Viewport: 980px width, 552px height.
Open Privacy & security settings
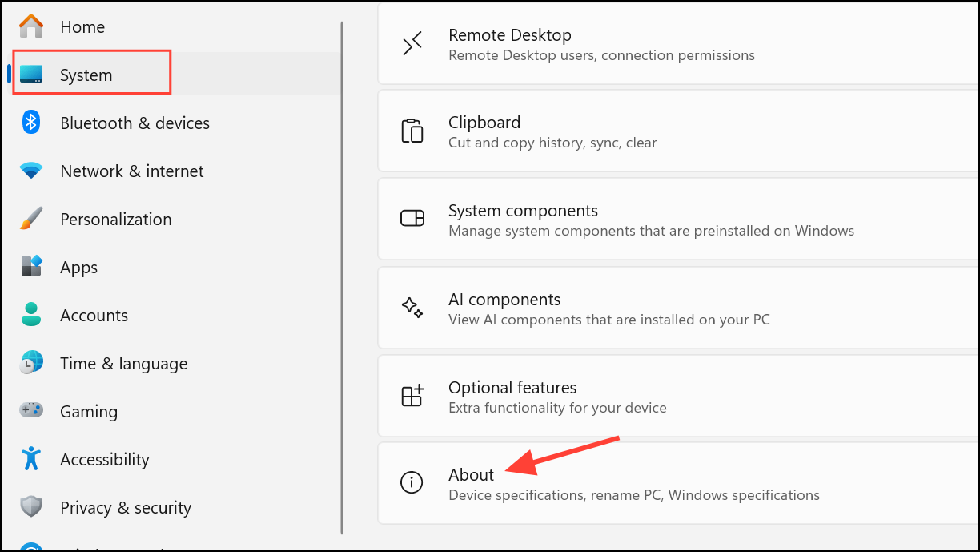point(126,507)
